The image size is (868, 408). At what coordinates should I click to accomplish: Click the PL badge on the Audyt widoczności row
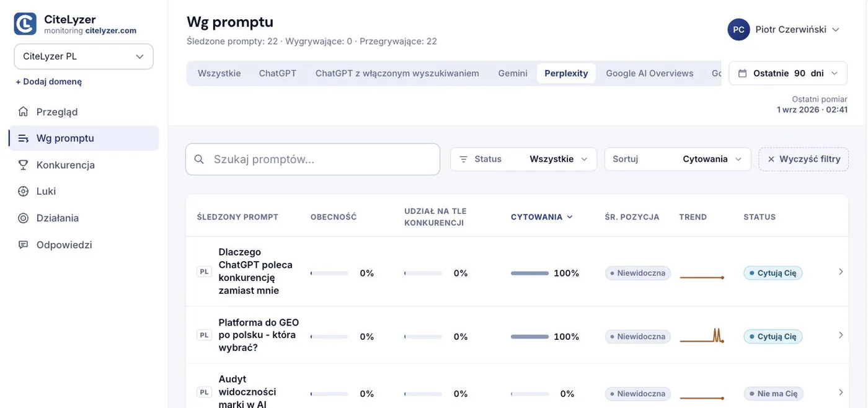[x=204, y=392]
